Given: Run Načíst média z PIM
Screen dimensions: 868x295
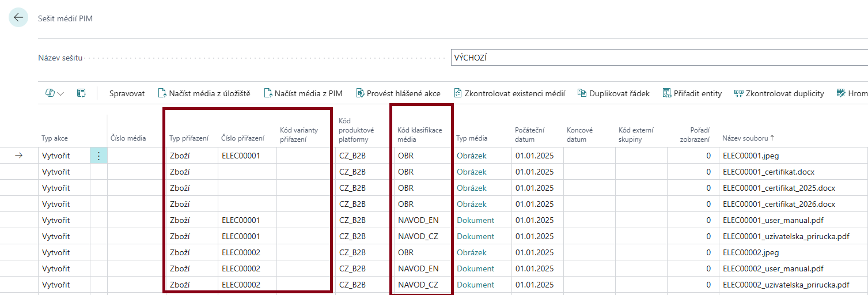Looking at the screenshot, I should pyautogui.click(x=303, y=93).
